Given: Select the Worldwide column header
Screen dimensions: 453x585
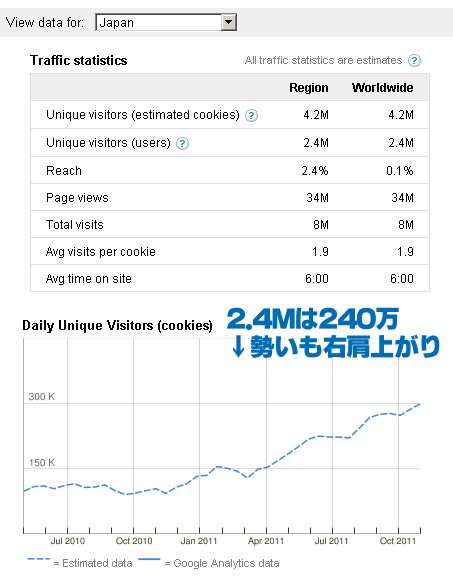Looking at the screenshot, I should 382,88.
